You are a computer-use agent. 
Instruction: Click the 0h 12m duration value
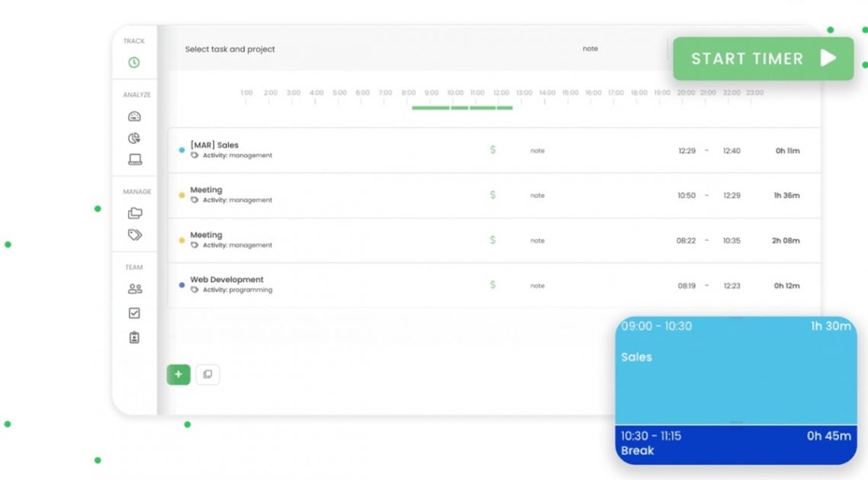click(x=786, y=286)
